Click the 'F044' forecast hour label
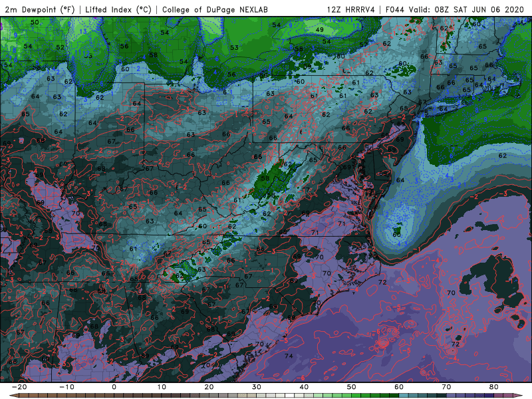This screenshot has width=532, height=399. tap(395, 10)
